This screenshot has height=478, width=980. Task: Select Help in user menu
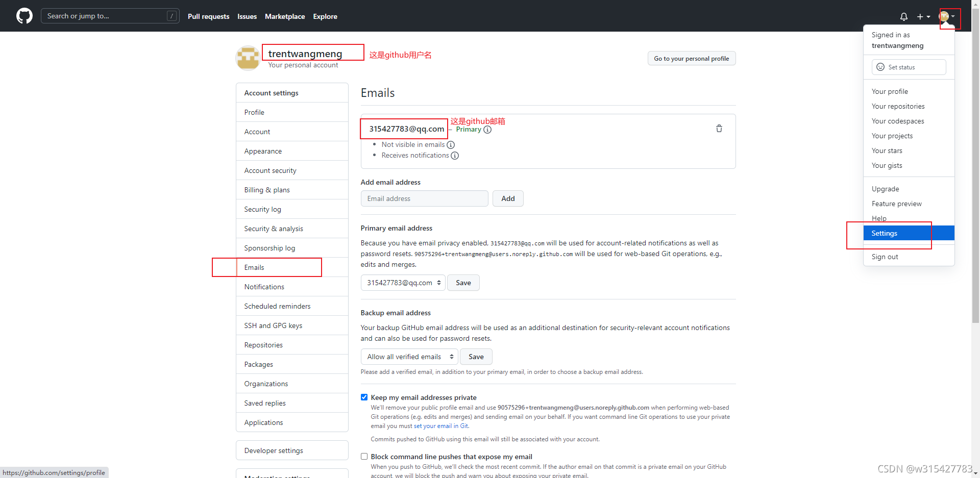909,218
